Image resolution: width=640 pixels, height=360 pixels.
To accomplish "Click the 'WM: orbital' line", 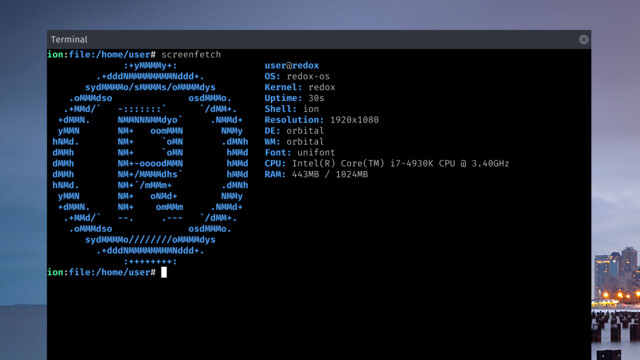I will tap(294, 142).
